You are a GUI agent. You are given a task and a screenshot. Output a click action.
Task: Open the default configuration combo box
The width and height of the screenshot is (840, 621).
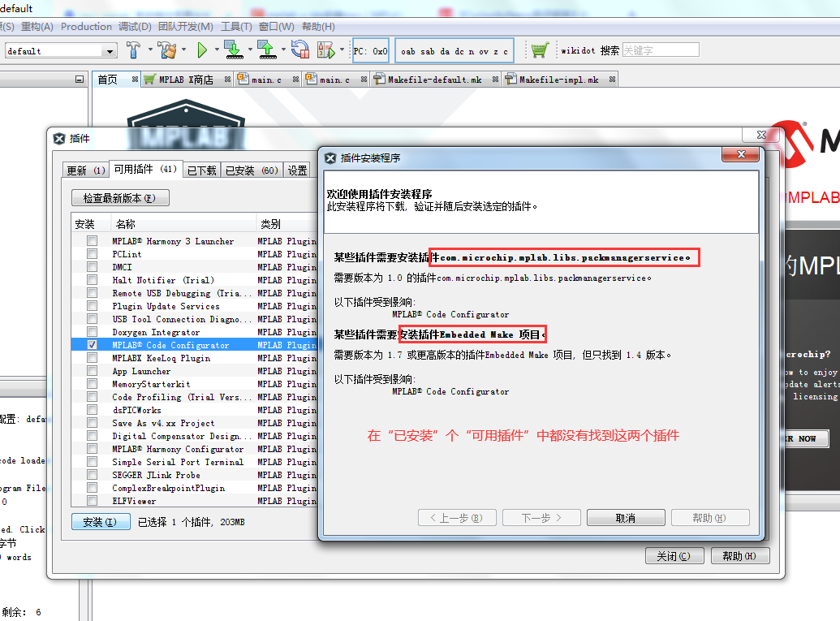point(61,51)
